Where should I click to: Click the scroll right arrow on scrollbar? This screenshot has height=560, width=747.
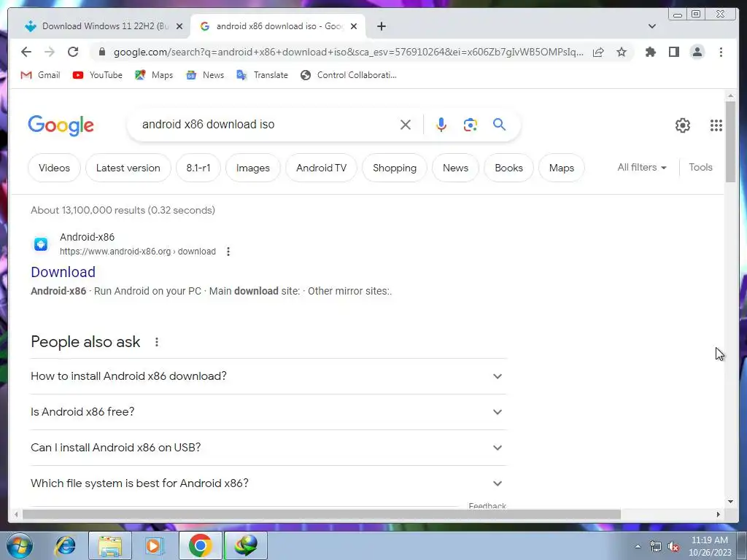coord(719,514)
